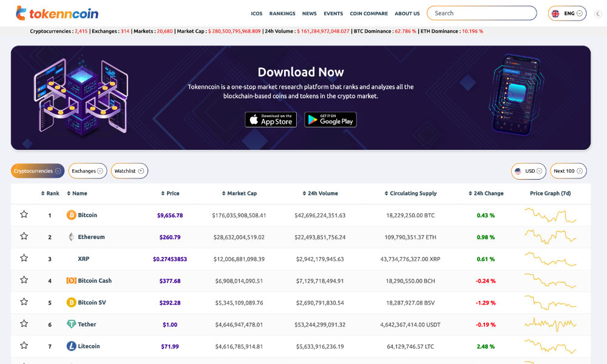Click the Bitcoin SV coin icon
This screenshot has height=364, width=607.
pyautogui.click(x=71, y=303)
